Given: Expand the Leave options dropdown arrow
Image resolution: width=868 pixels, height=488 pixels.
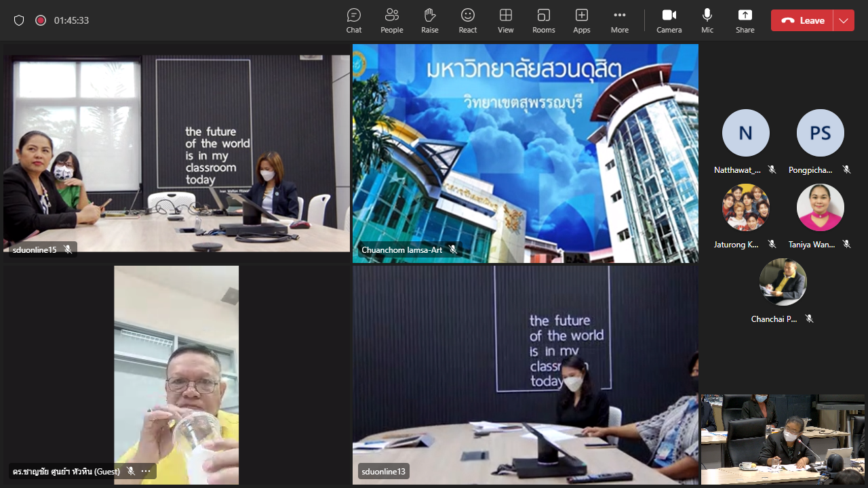Looking at the screenshot, I should [844, 20].
